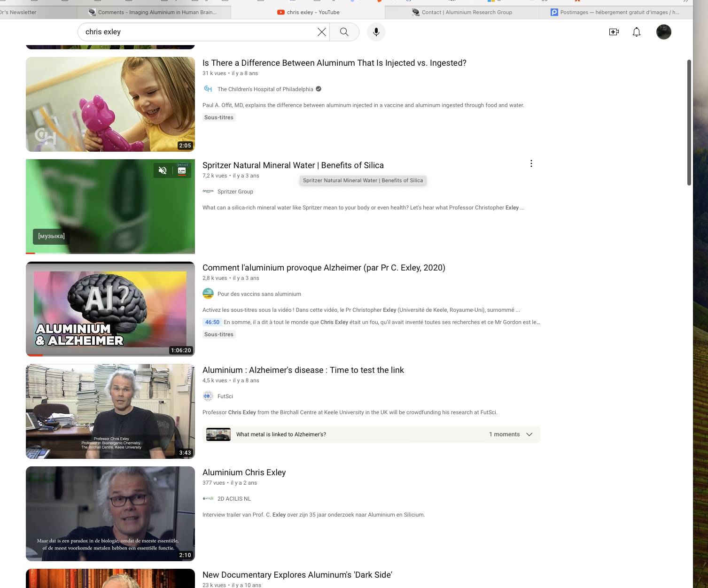Select the chris exley - YouTube tab
The height and width of the screenshot is (588, 708).
[x=308, y=12]
